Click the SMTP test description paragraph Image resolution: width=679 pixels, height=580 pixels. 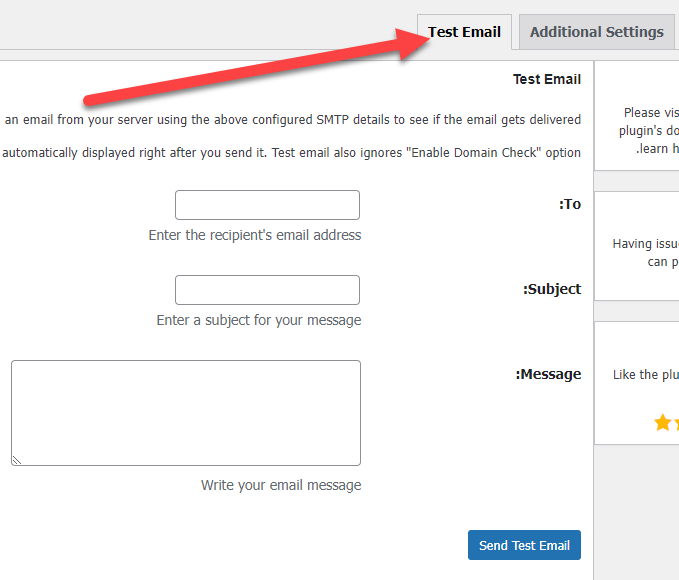[292, 119]
